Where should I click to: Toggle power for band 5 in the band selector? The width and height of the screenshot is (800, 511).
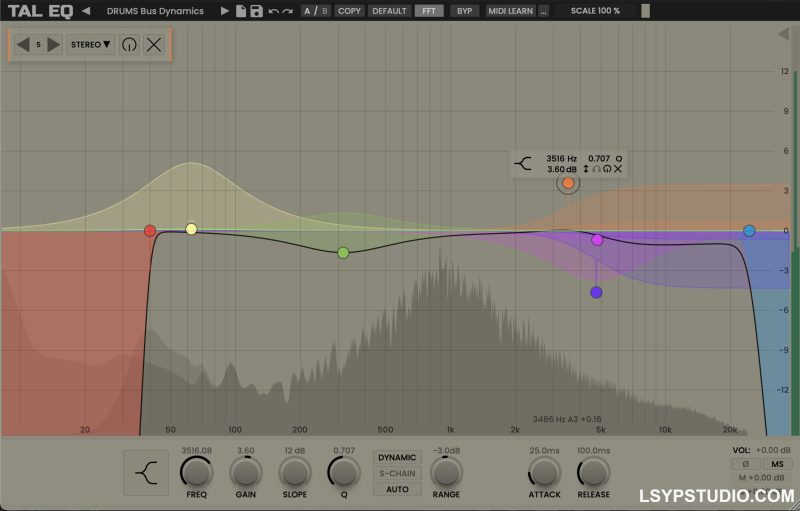coord(129,45)
